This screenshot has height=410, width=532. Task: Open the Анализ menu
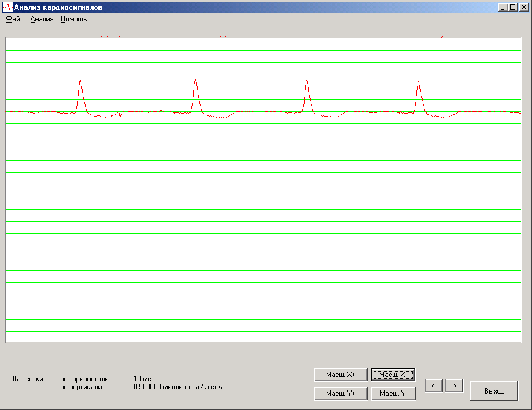(42, 20)
